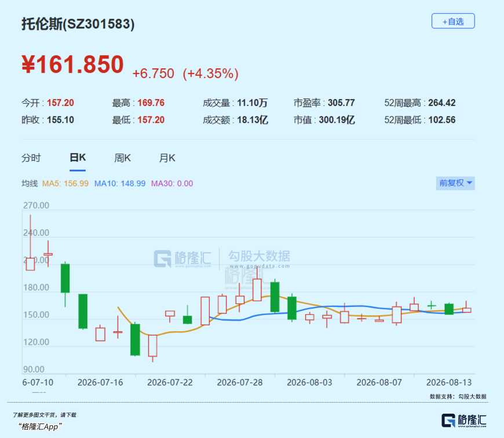This screenshot has width=504, height=438.
Task: Click the 数据支持: 勾股大数据 credit text
Action: point(458,396)
